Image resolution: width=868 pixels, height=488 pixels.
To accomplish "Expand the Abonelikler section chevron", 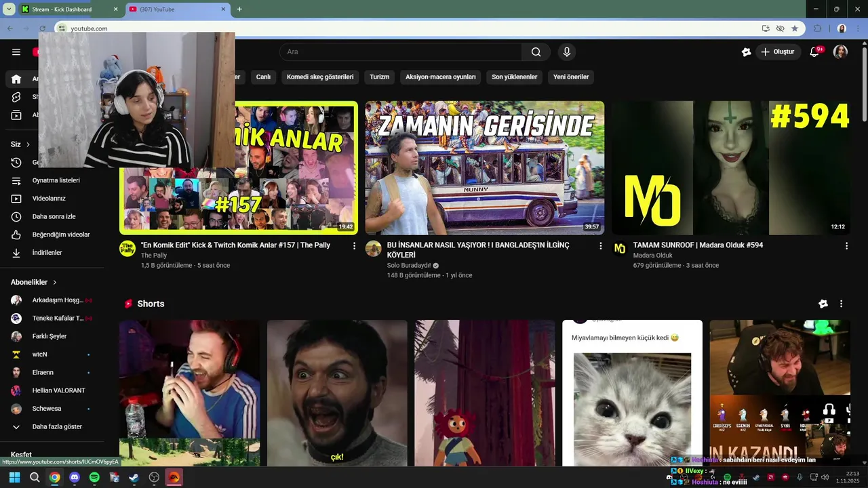I will pos(55,282).
